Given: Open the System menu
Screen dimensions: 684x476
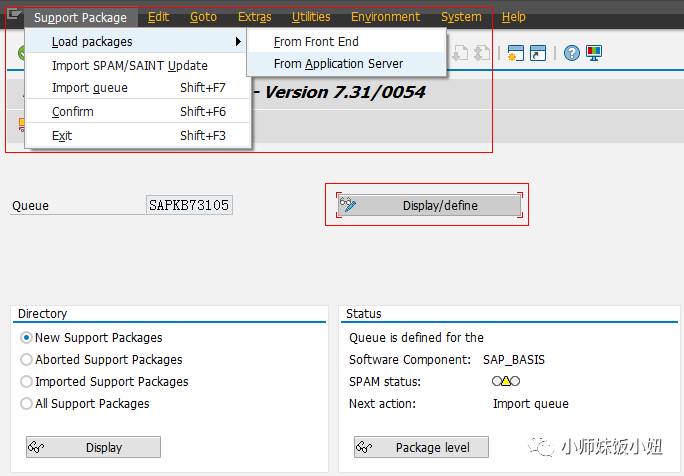Looking at the screenshot, I should [x=461, y=17].
